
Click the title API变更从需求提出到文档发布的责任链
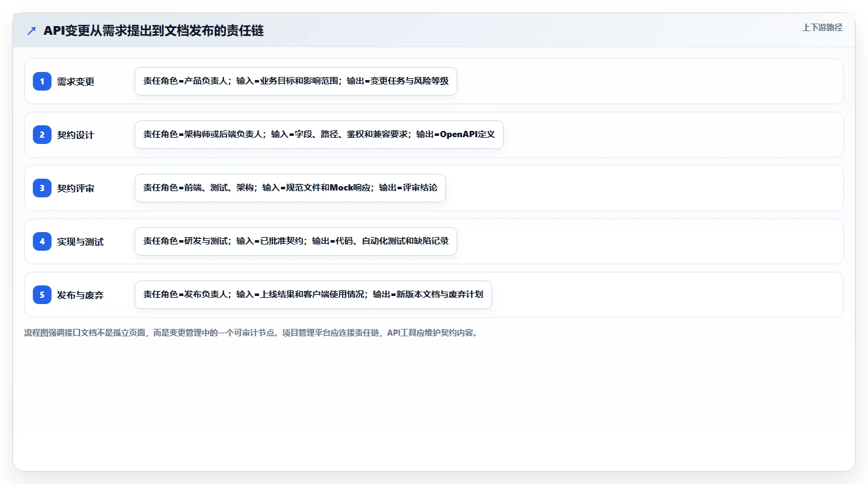154,30
